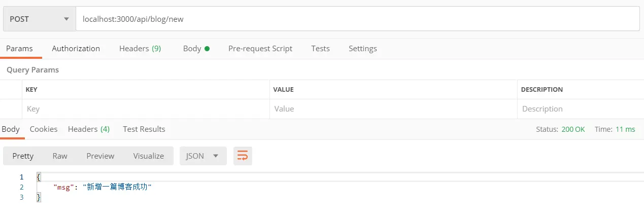Show the Test Results tab

pos(144,129)
